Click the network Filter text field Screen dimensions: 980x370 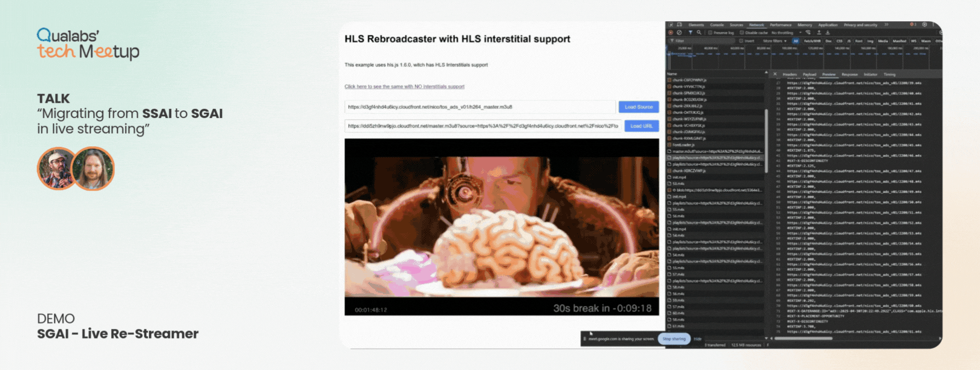point(702,41)
